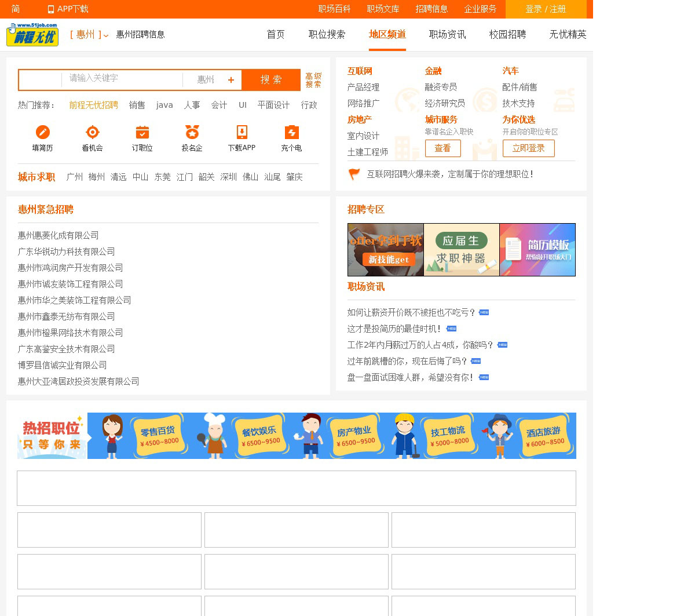This screenshot has width=695, height=616.
Task: Click the 51job 前程无忧 logo
Action: point(32,35)
